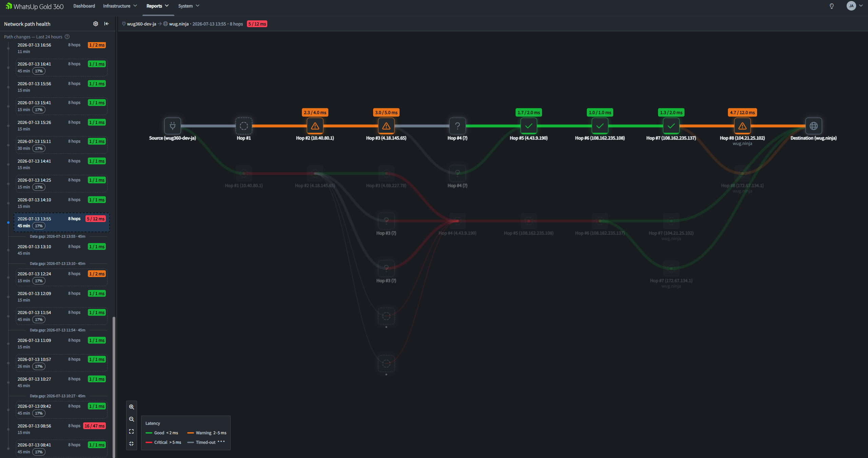Viewport: 868px width, 458px height.
Task: Select the Hop #6 108.162.235.108 checkmark node
Action: tap(600, 126)
